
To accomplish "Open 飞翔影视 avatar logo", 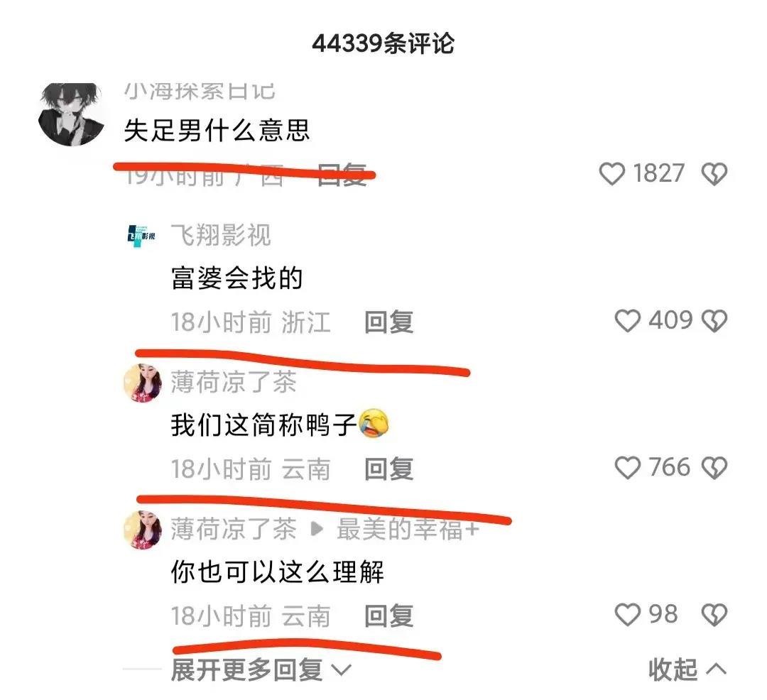I will click(x=141, y=236).
